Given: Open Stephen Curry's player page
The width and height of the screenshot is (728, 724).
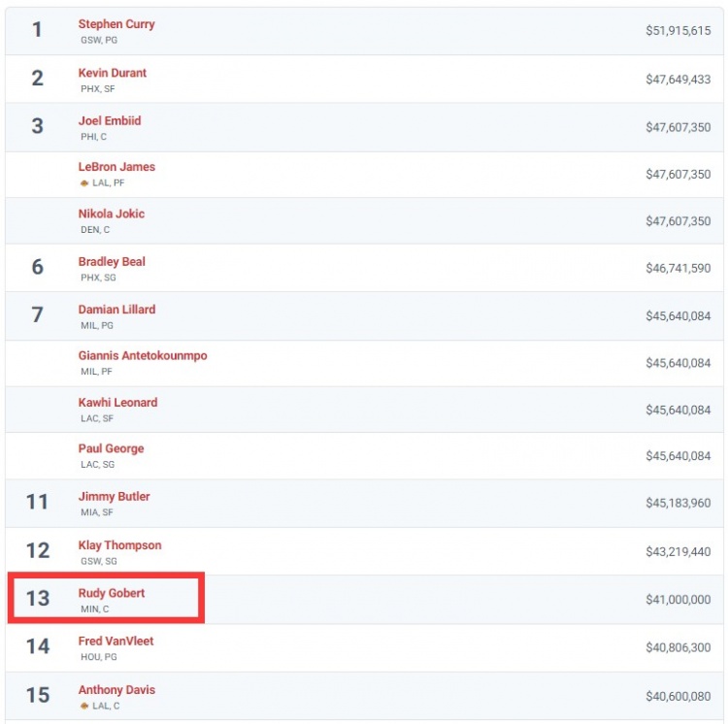Looking at the screenshot, I should pos(116,24).
